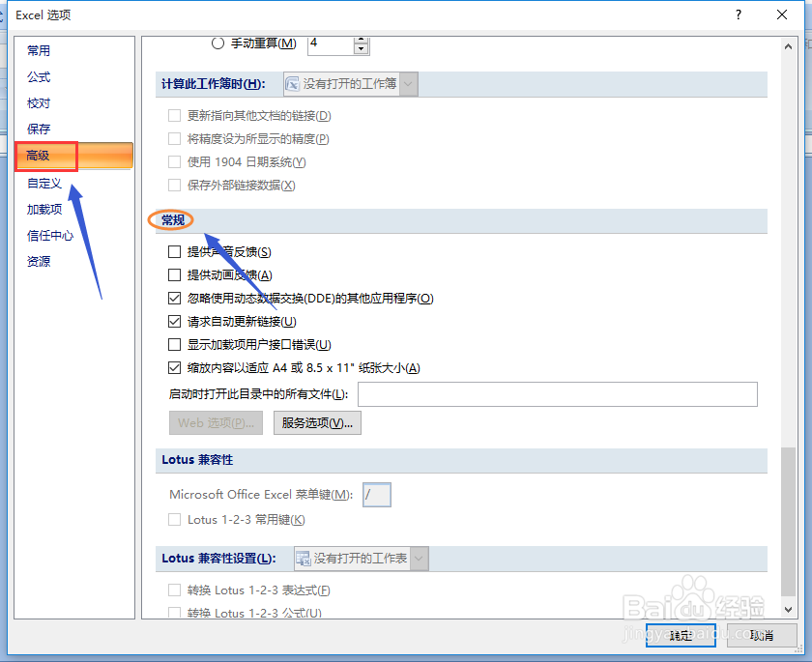The image size is (812, 662).
Task: Select the 自定义 category
Action: pos(44,184)
